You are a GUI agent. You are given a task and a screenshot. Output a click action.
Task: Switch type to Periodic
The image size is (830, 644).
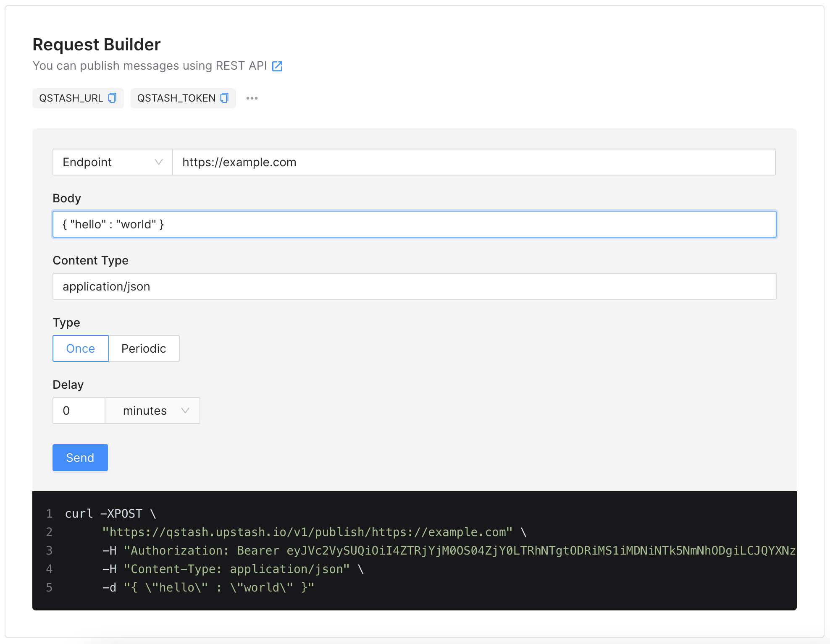tap(144, 348)
